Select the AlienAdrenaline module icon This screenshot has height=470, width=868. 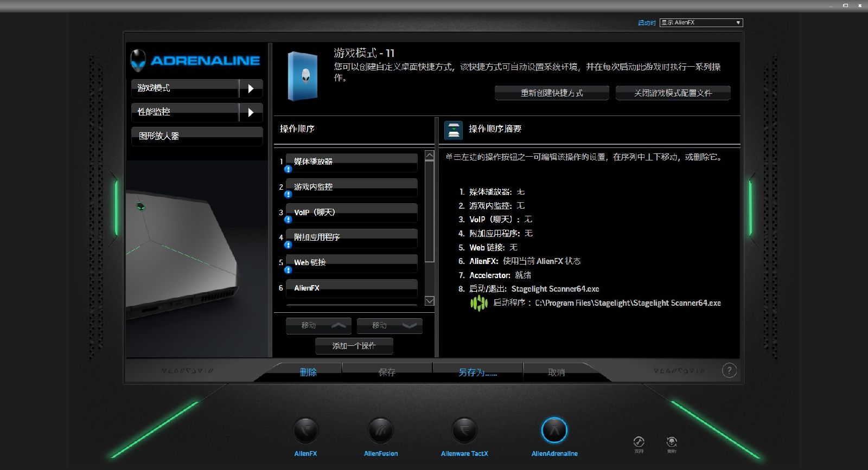coord(554,430)
